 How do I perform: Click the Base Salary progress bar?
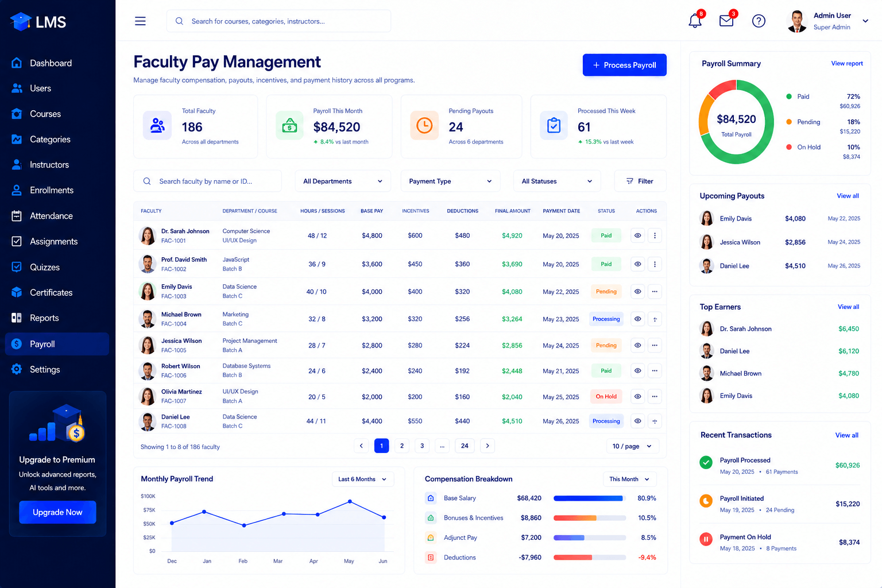[x=590, y=498]
